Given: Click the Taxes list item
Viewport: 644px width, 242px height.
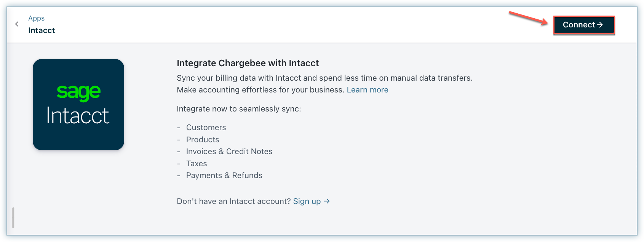Looking at the screenshot, I should point(197,164).
